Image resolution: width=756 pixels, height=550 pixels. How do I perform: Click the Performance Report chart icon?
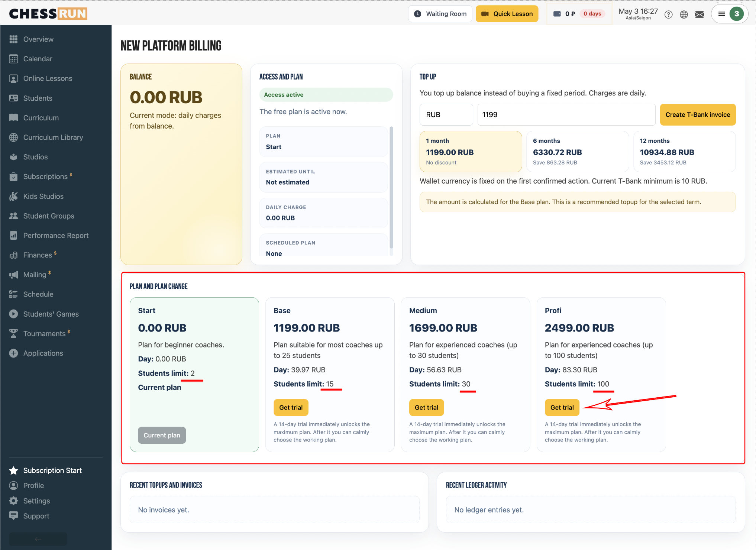13,235
